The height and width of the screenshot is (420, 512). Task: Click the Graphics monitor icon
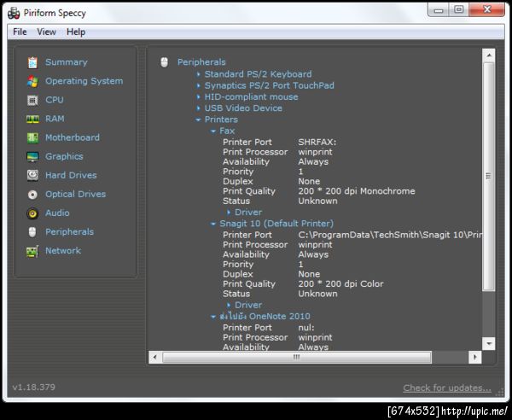pos(32,157)
